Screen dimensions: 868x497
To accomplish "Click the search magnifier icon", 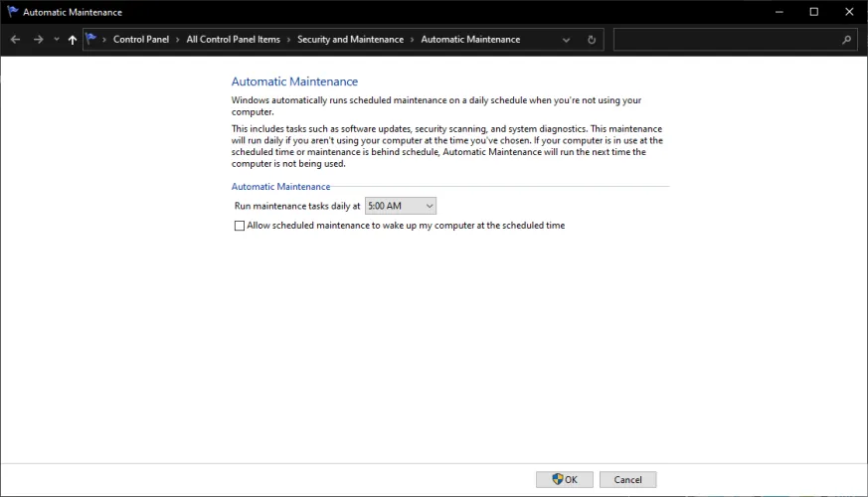I will [x=846, y=40].
